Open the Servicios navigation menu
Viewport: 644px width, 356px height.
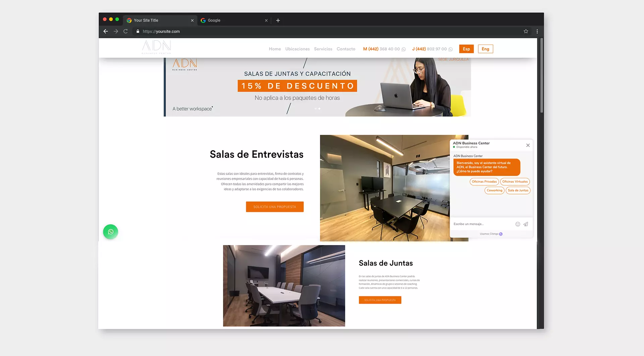[323, 49]
